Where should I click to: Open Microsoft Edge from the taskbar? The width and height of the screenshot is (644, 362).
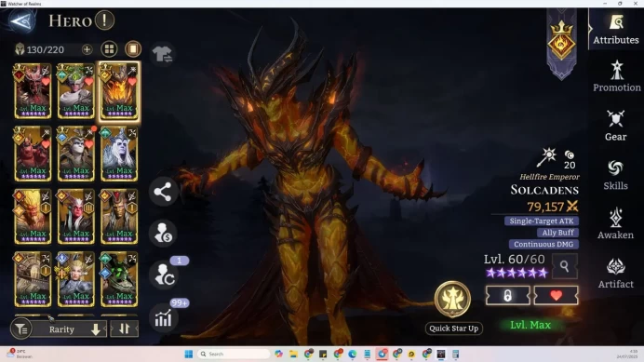click(352, 354)
